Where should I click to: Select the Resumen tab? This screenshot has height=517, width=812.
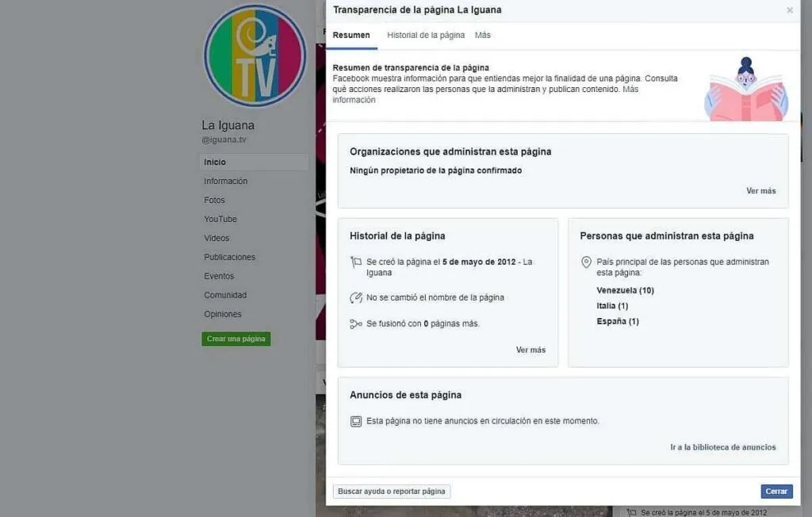(351, 36)
